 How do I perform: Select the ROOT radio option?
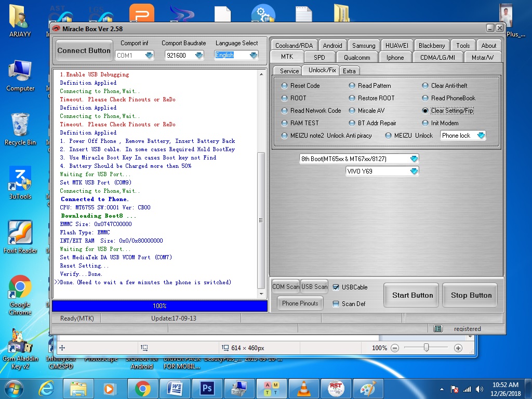coord(284,98)
